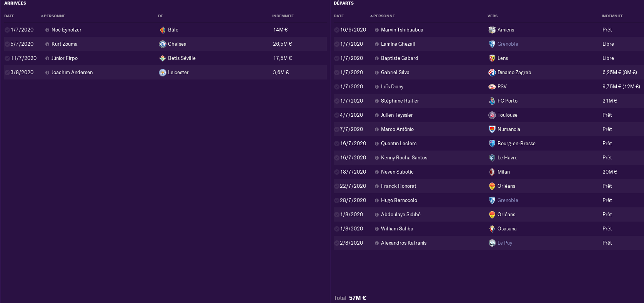Sort arrivals by Date column header
644x303 pixels.
[x=9, y=16]
